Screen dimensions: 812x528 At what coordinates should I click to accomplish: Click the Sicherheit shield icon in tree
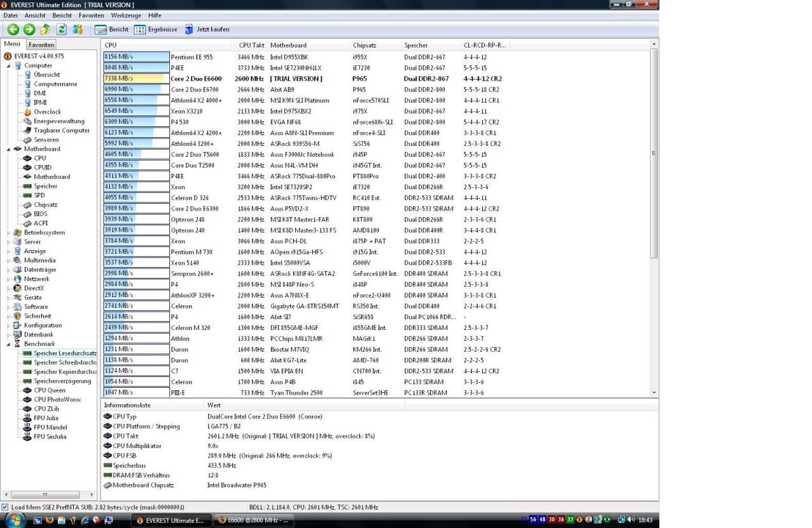(x=18, y=316)
